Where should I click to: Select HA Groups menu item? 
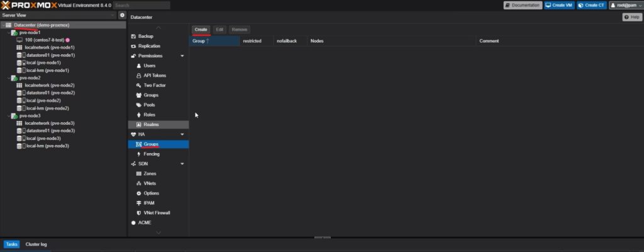coord(158,144)
